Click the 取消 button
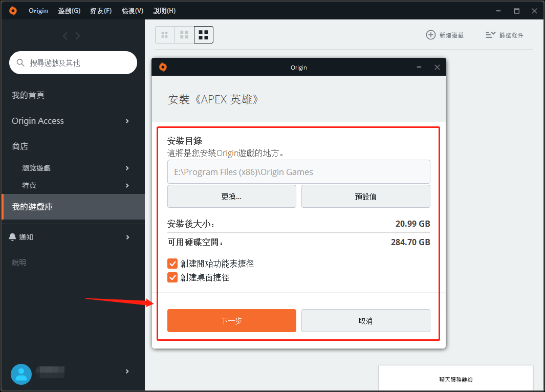545x392 pixels. [366, 321]
